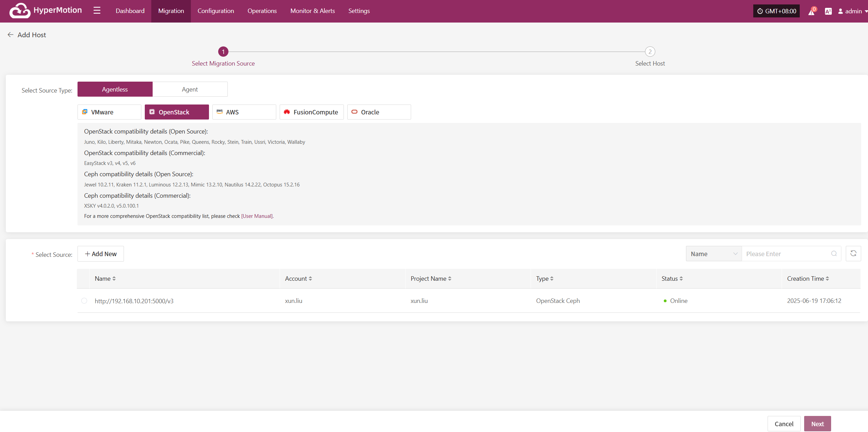Open the User Manual link

coord(257,216)
